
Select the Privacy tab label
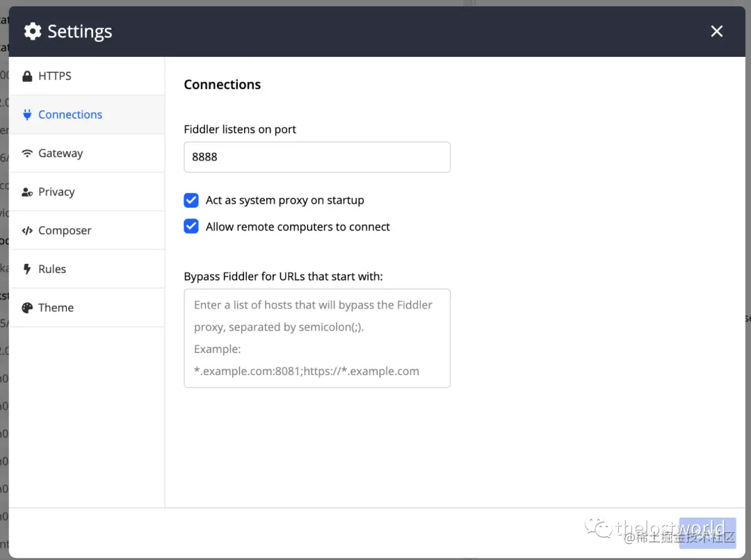pyautogui.click(x=56, y=192)
